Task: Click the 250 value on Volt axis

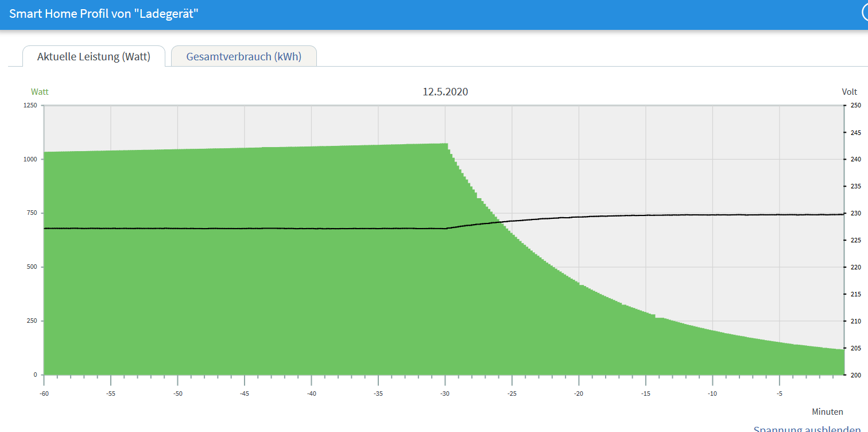Action: pyautogui.click(x=855, y=106)
